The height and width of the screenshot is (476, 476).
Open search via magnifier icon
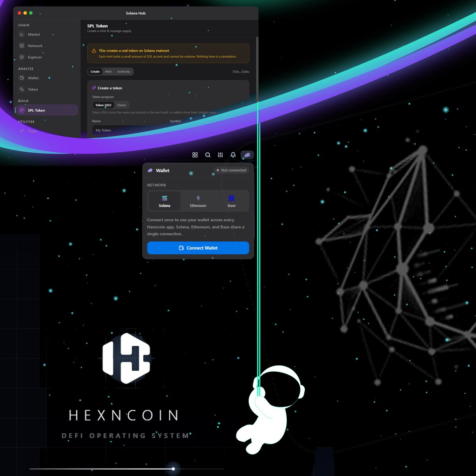(x=207, y=155)
